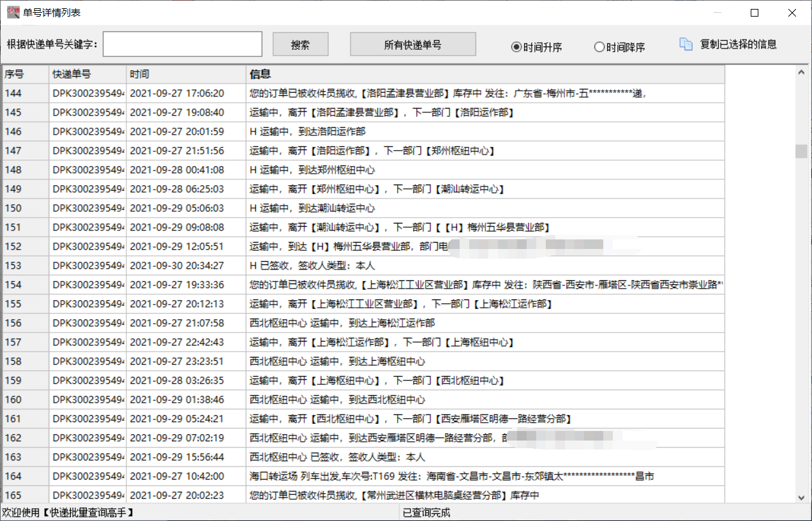812x521 pixels.
Task: Select row with 序号 144
Action: (x=363, y=93)
